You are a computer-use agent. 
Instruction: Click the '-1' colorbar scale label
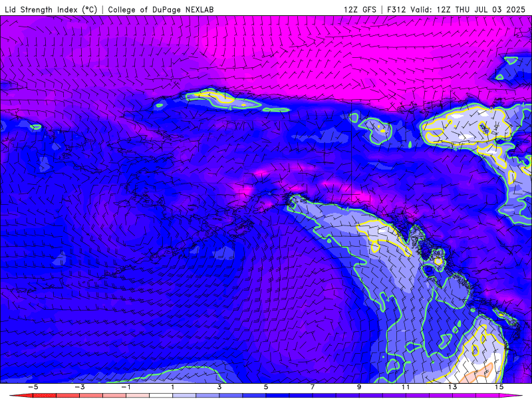pyautogui.click(x=126, y=387)
